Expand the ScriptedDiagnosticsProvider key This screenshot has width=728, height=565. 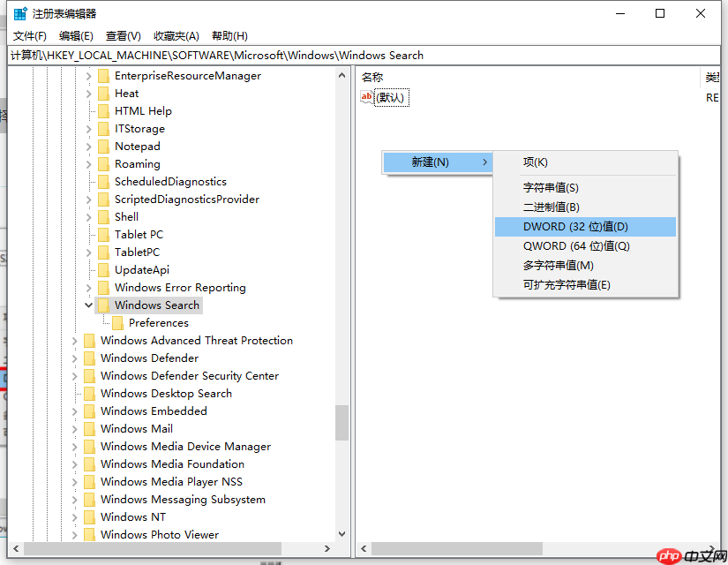tap(88, 200)
